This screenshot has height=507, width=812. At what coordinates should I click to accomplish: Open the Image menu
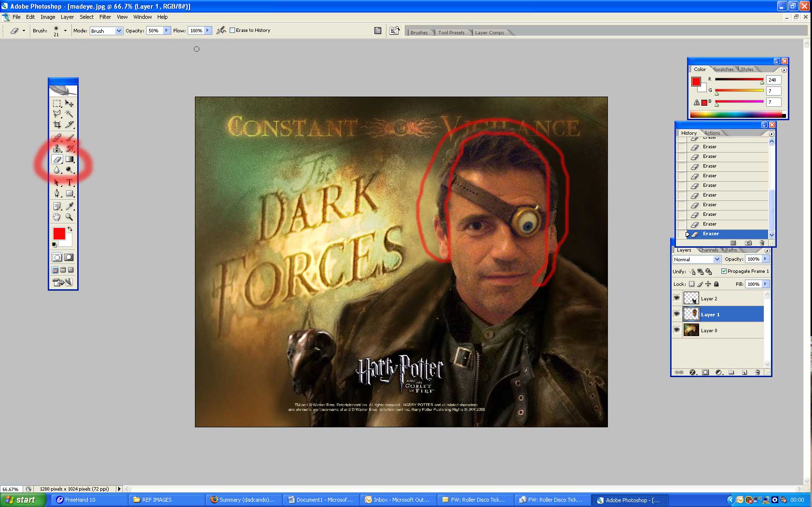click(x=48, y=17)
